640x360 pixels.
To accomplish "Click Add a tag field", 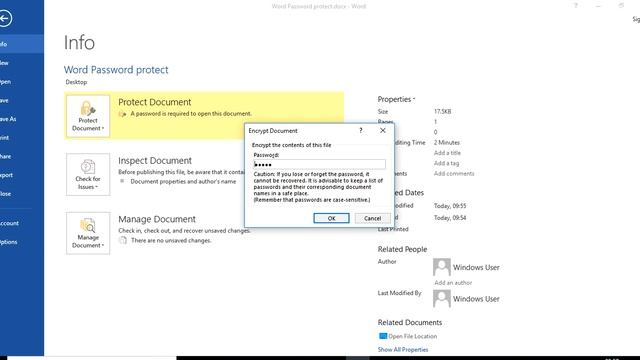I will tap(446, 163).
